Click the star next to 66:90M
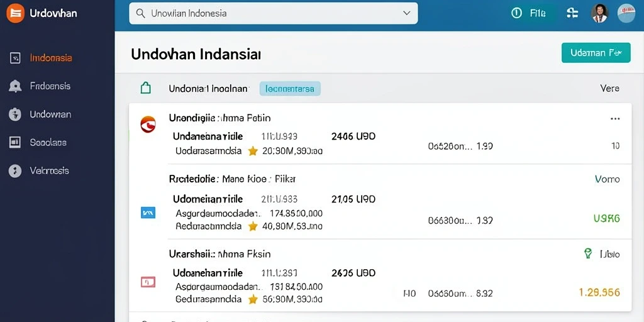The image size is (644, 322). (x=253, y=299)
